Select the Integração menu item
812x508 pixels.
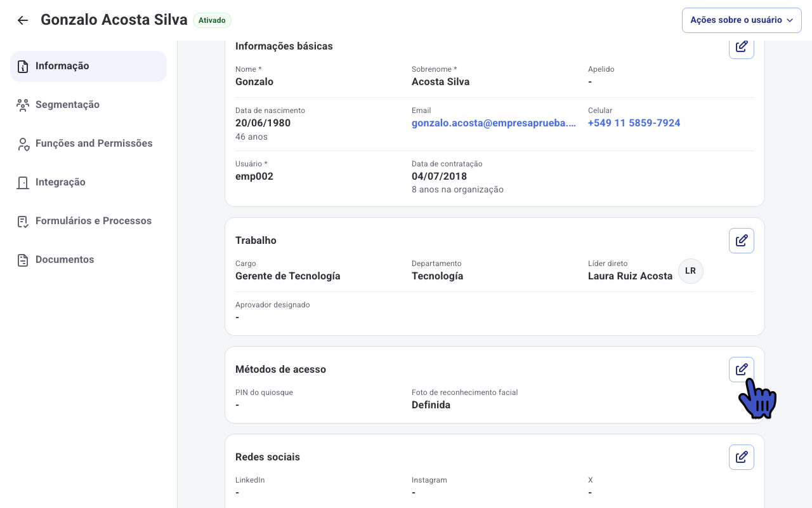pyautogui.click(x=88, y=182)
